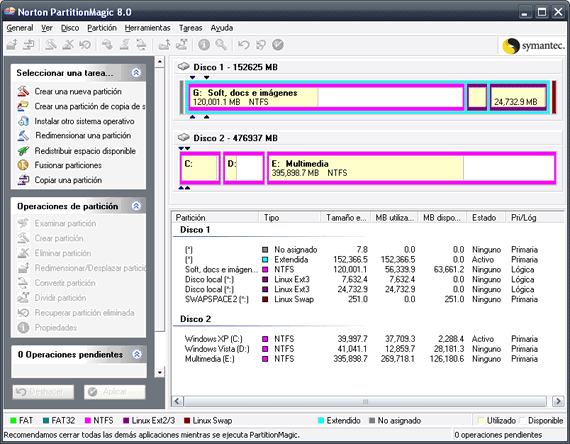The height and width of the screenshot is (444, 570).
Task: Select the Windows XP (C:) row
Action: point(361,339)
